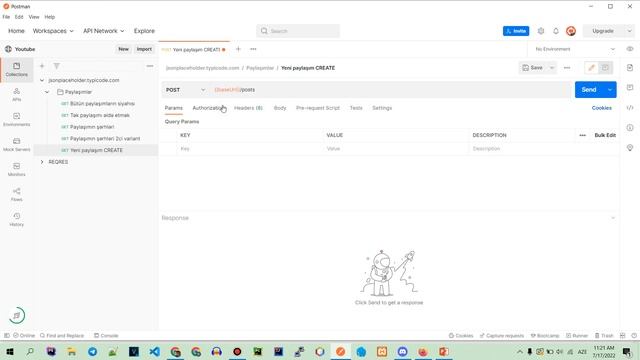Open the APIs sidebar panel
This screenshot has width=640, height=360.
point(16,94)
